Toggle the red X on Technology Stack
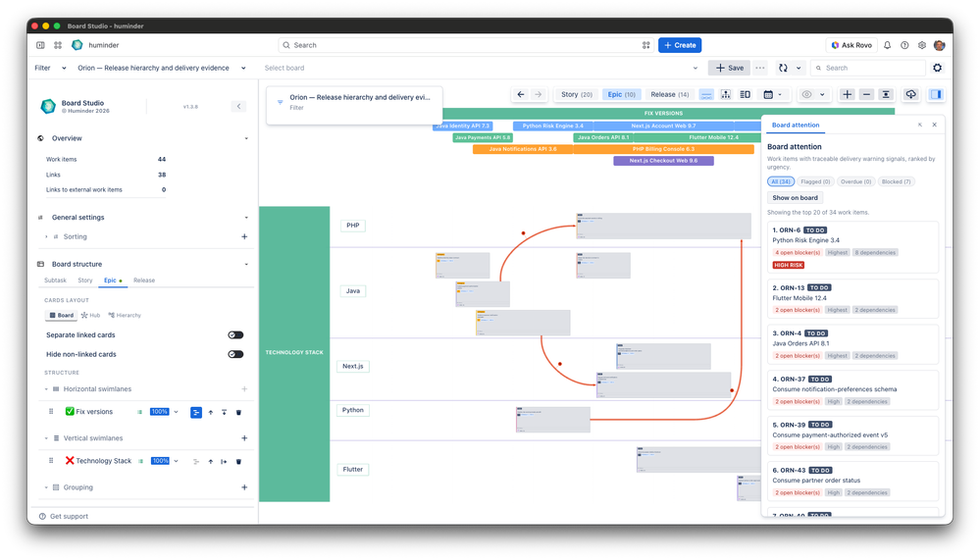This screenshot has width=980, height=560. tap(70, 461)
